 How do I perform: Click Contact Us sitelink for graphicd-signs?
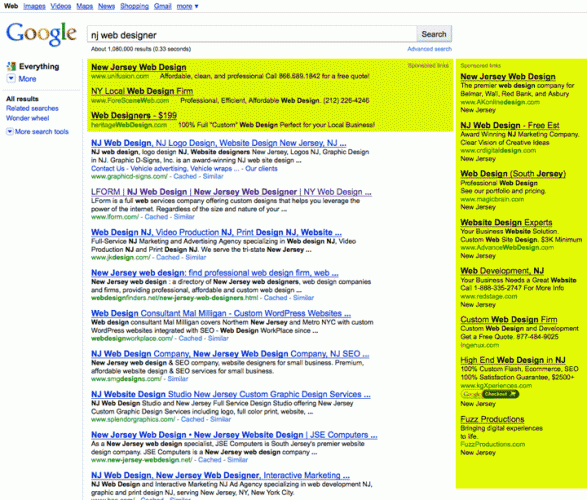coord(107,168)
